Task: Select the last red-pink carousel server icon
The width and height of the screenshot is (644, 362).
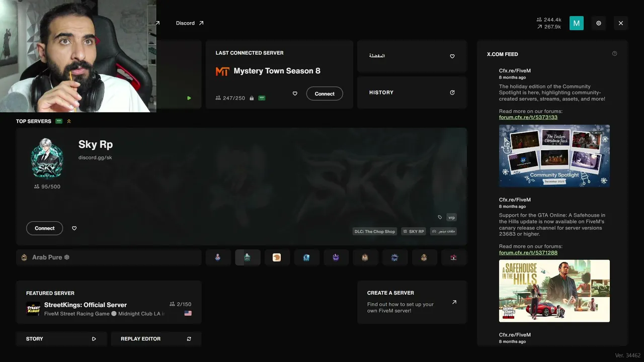Action: 454,257
